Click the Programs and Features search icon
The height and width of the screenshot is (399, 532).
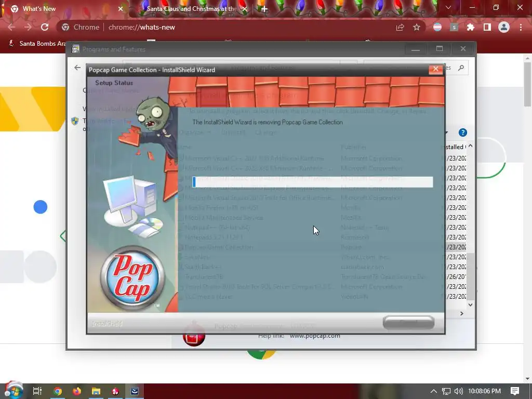[461, 68]
